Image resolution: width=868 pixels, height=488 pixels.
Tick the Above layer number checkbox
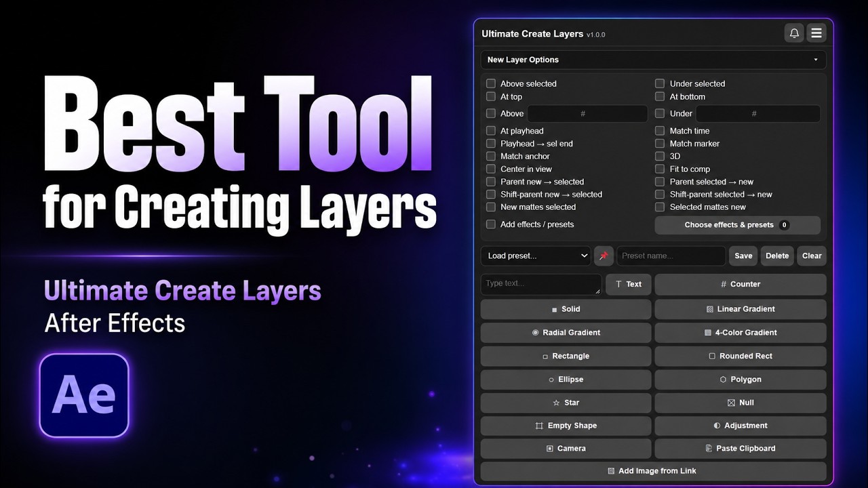(x=491, y=113)
